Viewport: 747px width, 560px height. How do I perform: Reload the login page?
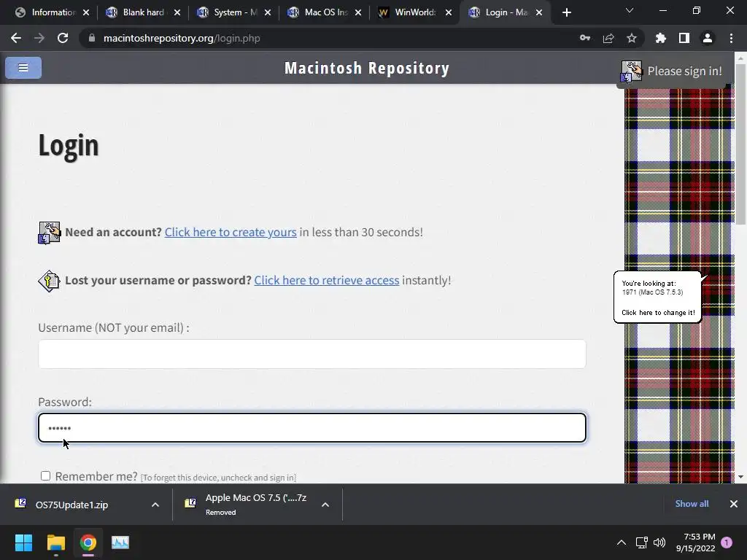click(x=63, y=38)
